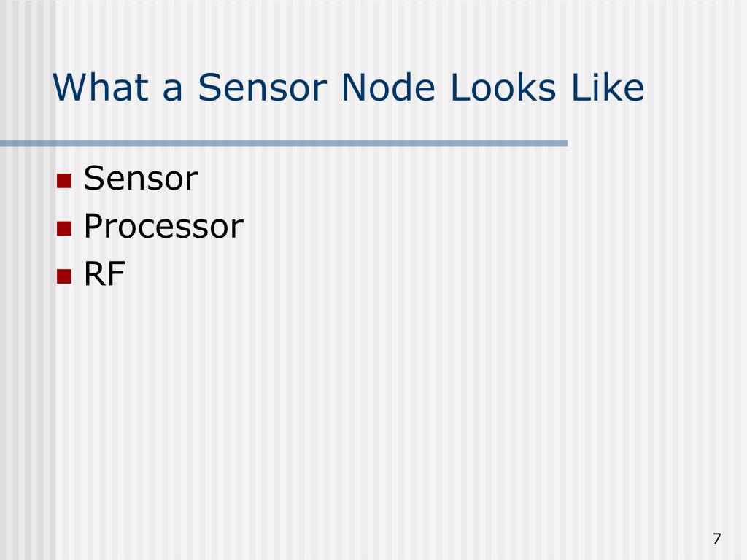Click the capital L in Looks
Image resolution: width=747 pixels, height=560 pixels.
459,87
